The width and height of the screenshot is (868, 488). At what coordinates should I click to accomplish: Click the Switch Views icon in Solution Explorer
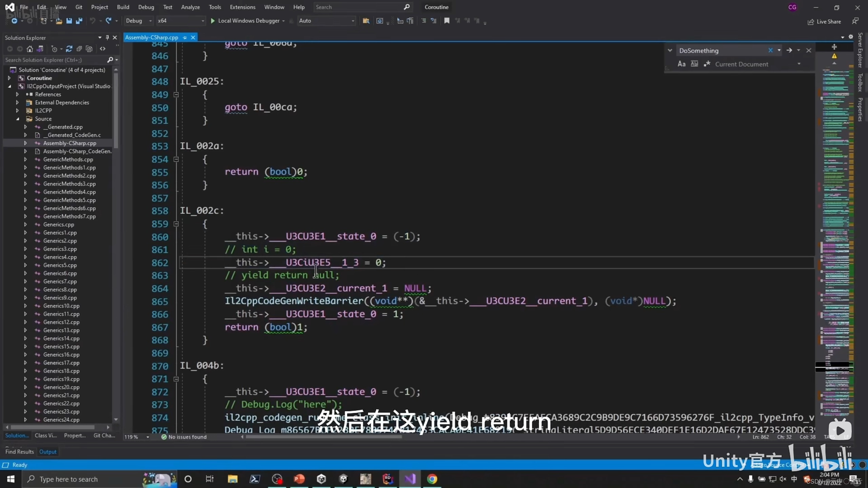(x=40, y=49)
